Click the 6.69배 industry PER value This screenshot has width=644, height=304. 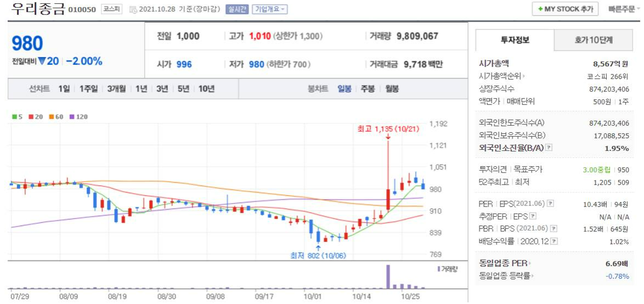[618, 263]
